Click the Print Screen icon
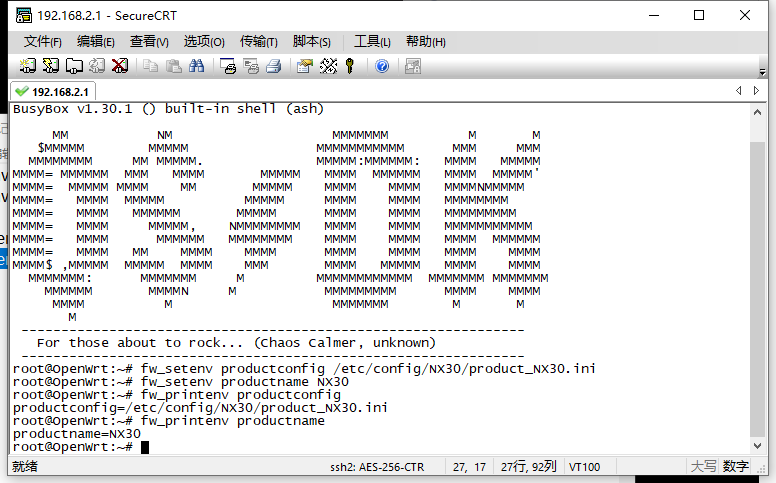This screenshot has width=776, height=483. (x=228, y=66)
